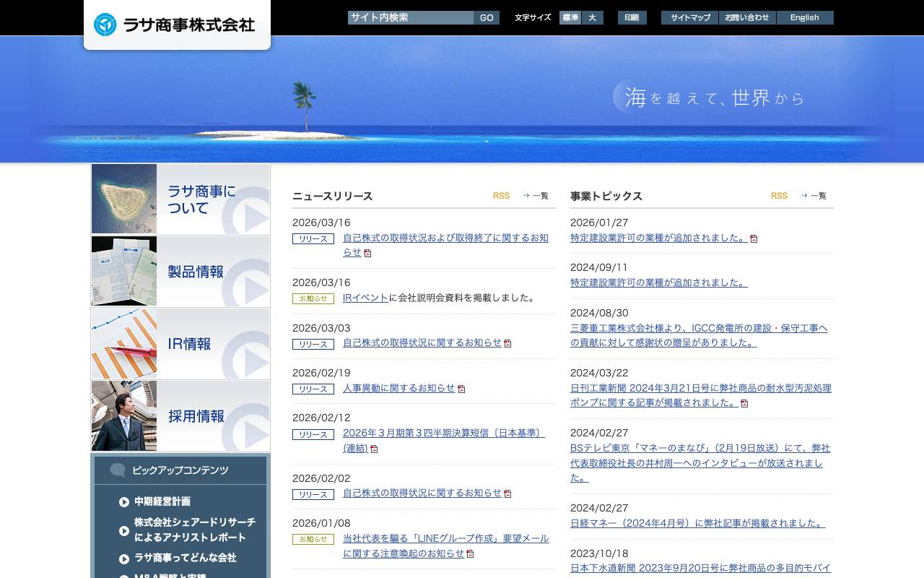Image resolution: width=924 pixels, height=578 pixels.
Task: Click the RSS icon beside ニュースリリース
Action: 501,195
